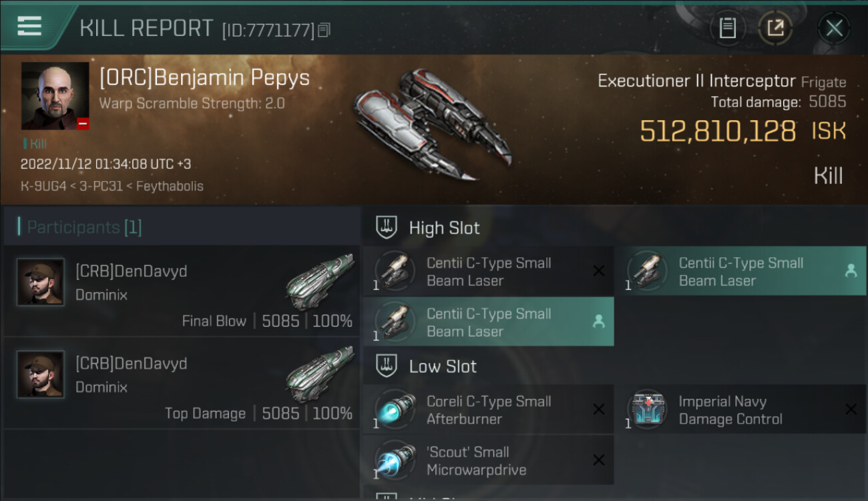Select the highlighted Beam Laser at right

pos(740,271)
